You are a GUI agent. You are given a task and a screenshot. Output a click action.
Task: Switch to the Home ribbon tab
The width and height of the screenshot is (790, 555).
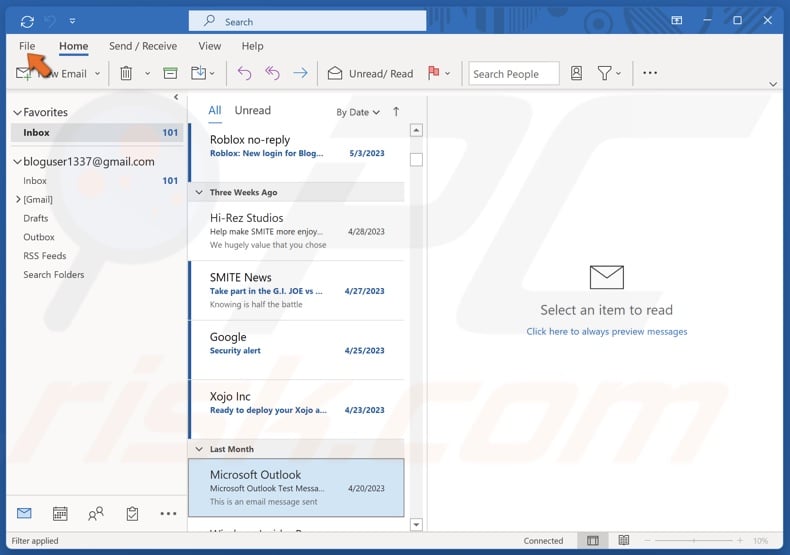pyautogui.click(x=74, y=46)
